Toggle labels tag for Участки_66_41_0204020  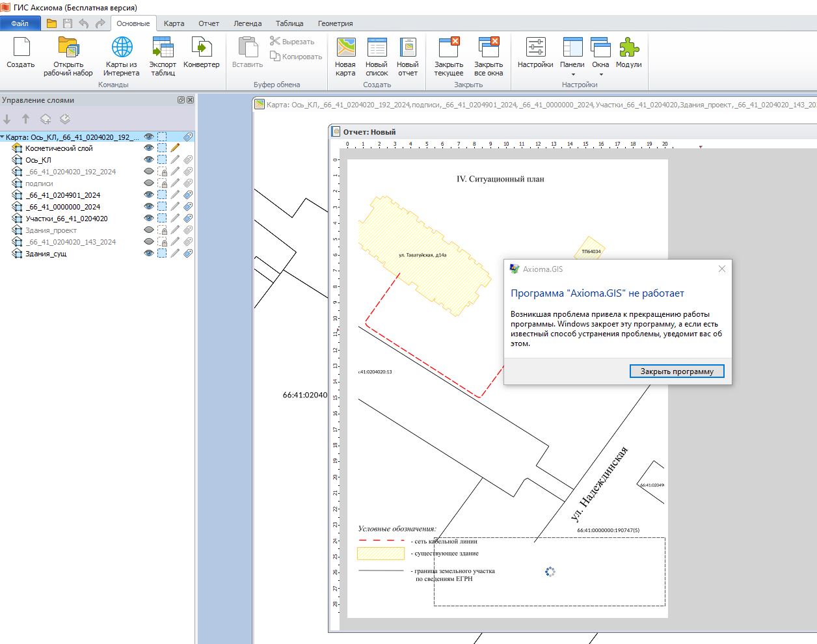[x=188, y=219]
